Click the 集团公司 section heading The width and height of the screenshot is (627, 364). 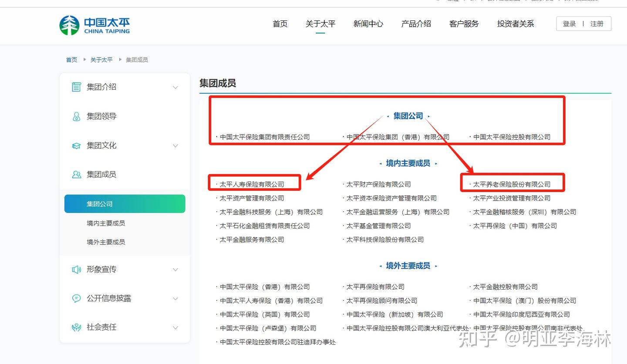click(x=408, y=116)
